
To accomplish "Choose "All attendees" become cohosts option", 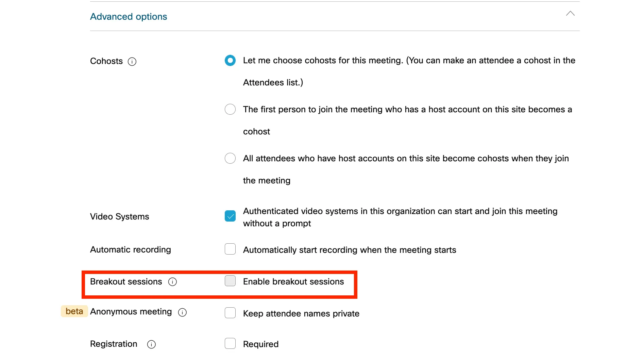I will point(230,158).
